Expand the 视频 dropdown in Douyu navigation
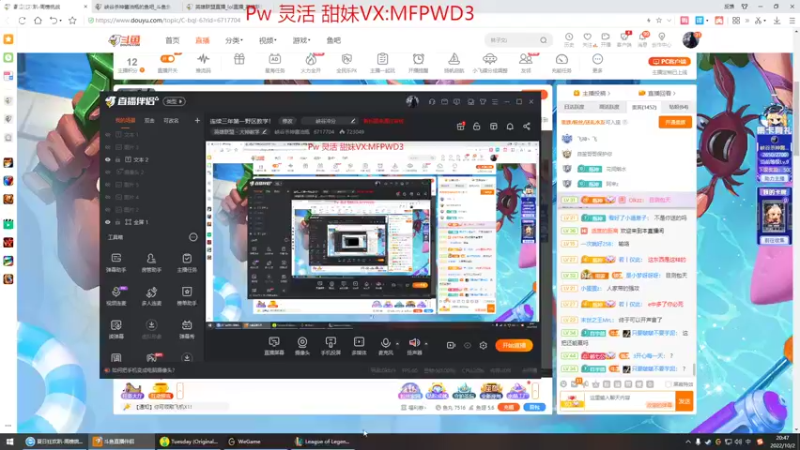This screenshot has width=800, height=450. 267,40
